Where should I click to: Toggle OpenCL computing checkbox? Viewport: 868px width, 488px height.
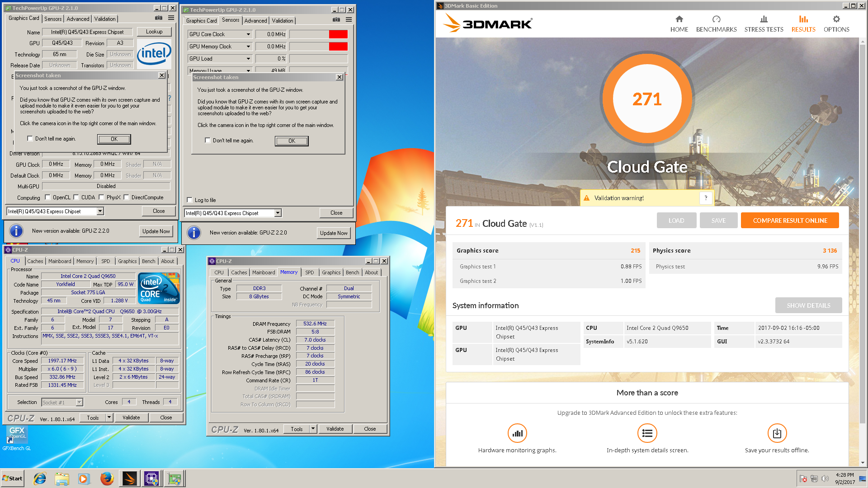tap(47, 197)
